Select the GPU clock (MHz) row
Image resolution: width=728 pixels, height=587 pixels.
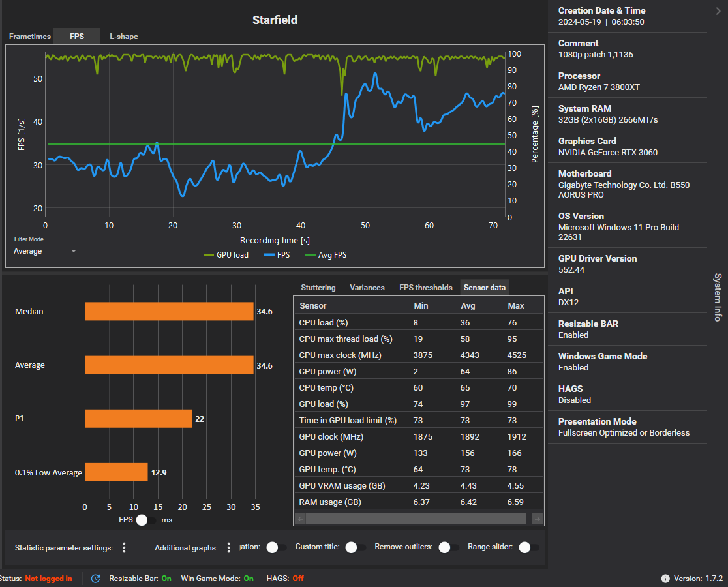(x=418, y=436)
